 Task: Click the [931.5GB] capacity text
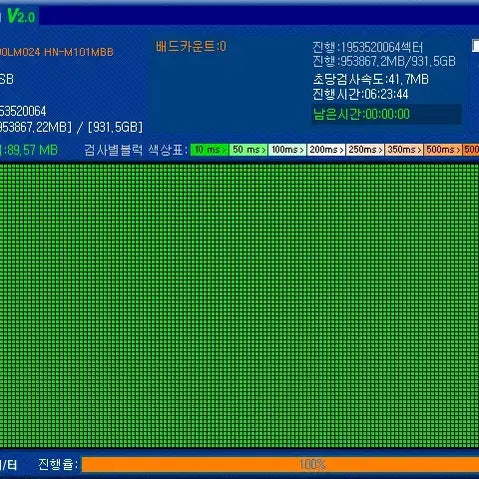coord(115,127)
